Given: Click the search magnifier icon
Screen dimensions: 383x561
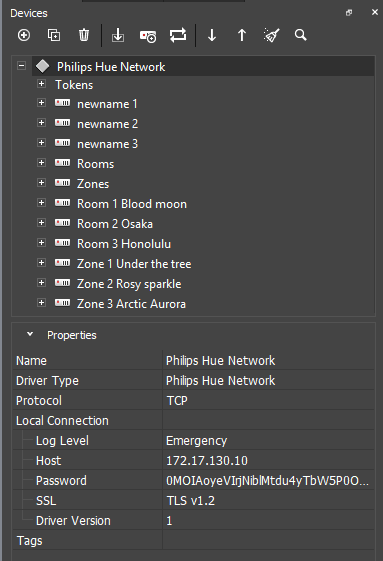Looking at the screenshot, I should [x=301, y=35].
